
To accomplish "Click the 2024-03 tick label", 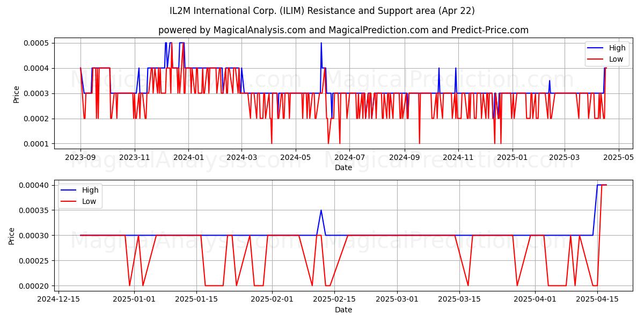I will click(x=241, y=157).
